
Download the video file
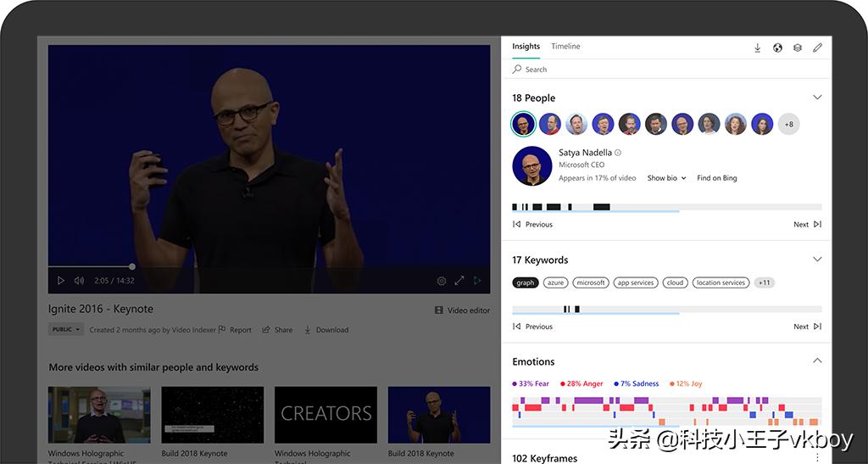(x=326, y=330)
